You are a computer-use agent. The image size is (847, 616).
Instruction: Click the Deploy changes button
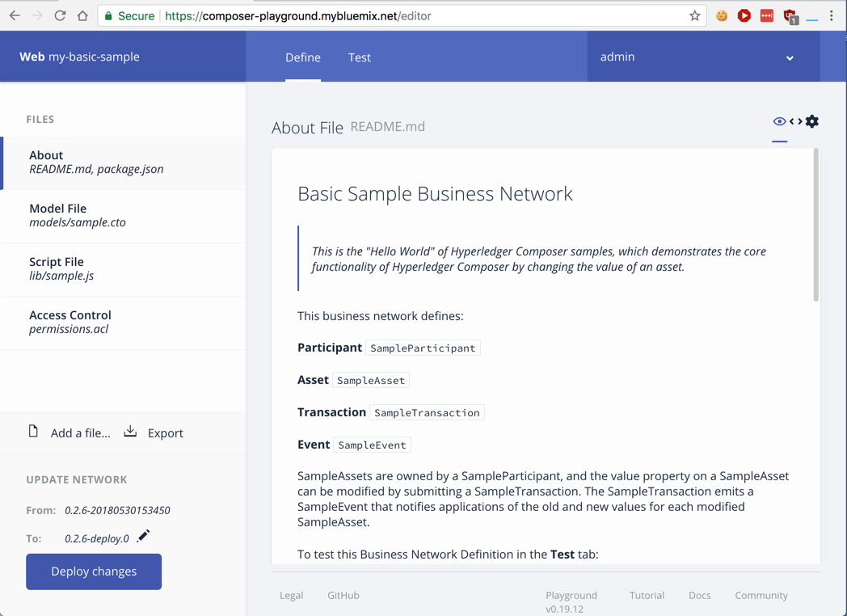click(94, 572)
